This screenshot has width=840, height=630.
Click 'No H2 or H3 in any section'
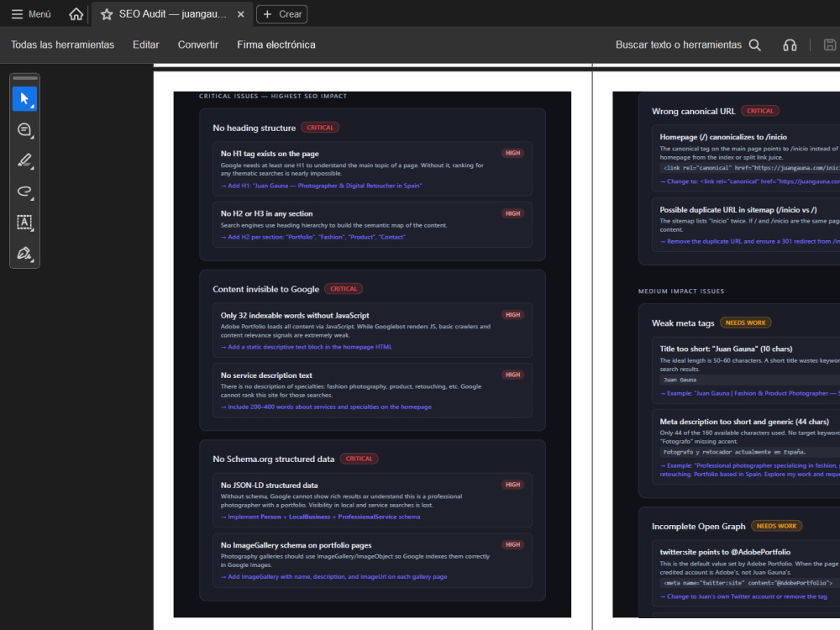pyautogui.click(x=267, y=213)
